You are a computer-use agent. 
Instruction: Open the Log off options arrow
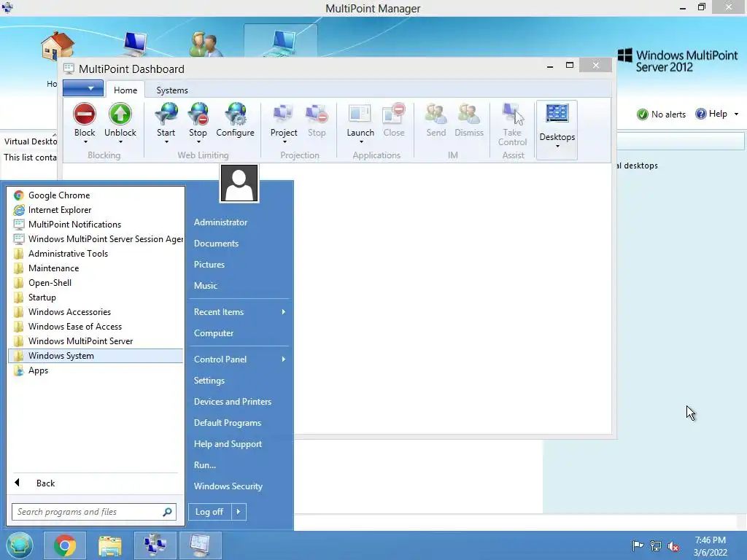tap(239, 512)
